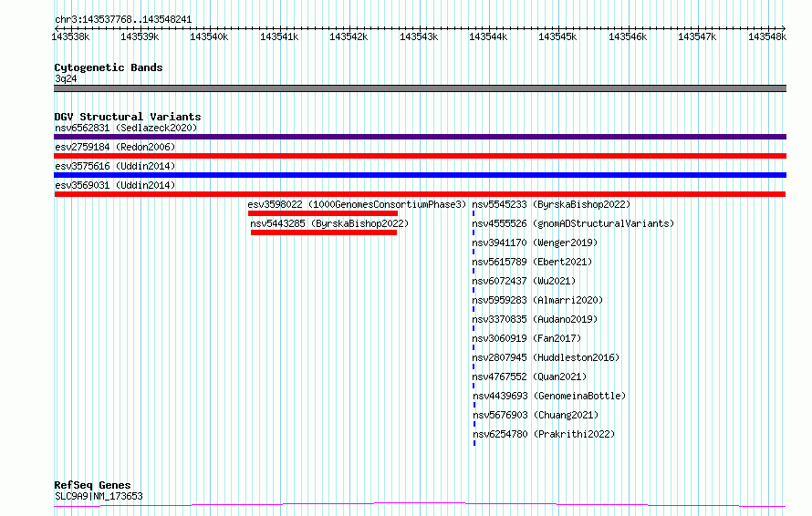This screenshot has height=516, width=812.
Task: Open nsv2807945 (Huddleston2016) variant label
Action: pos(546,357)
